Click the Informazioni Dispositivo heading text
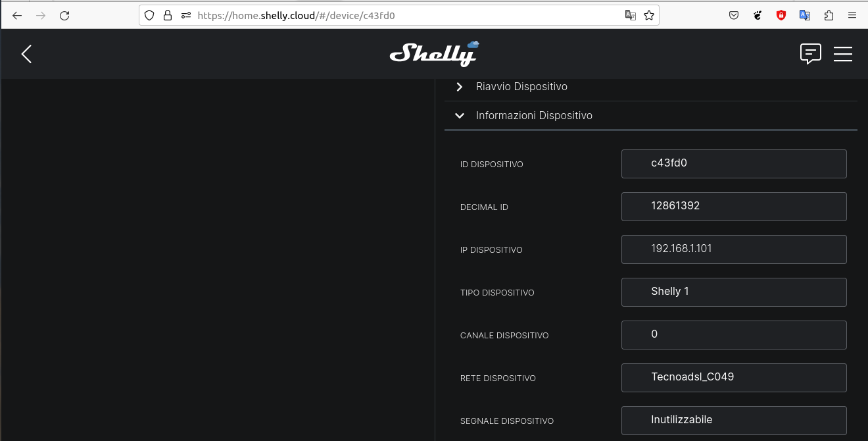868x441 pixels. point(534,116)
